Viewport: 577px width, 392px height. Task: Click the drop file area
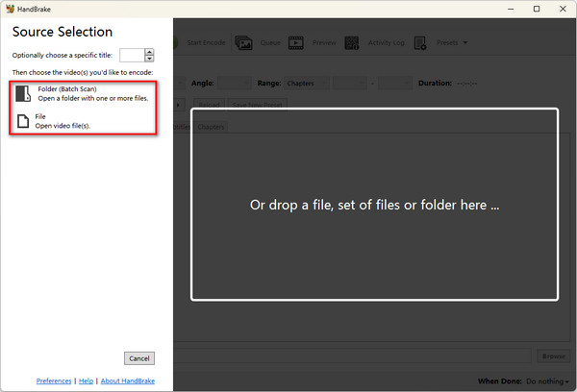[374, 205]
